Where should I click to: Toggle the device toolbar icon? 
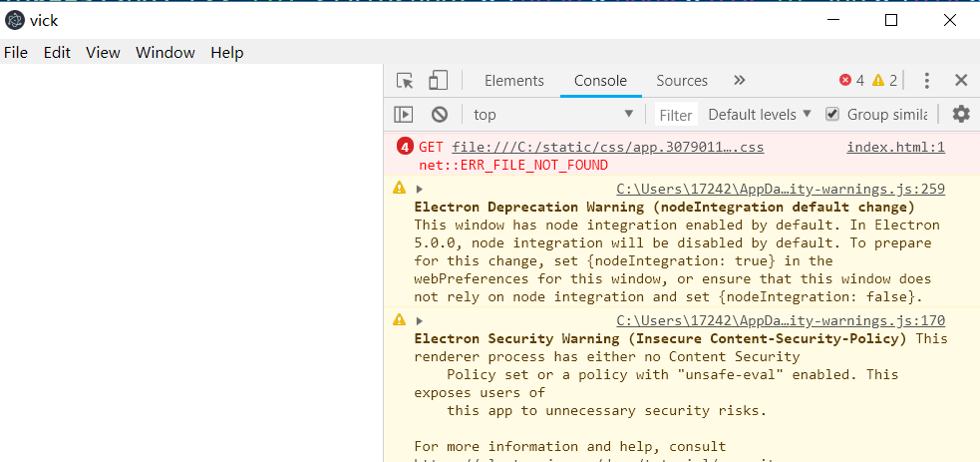[438, 81]
